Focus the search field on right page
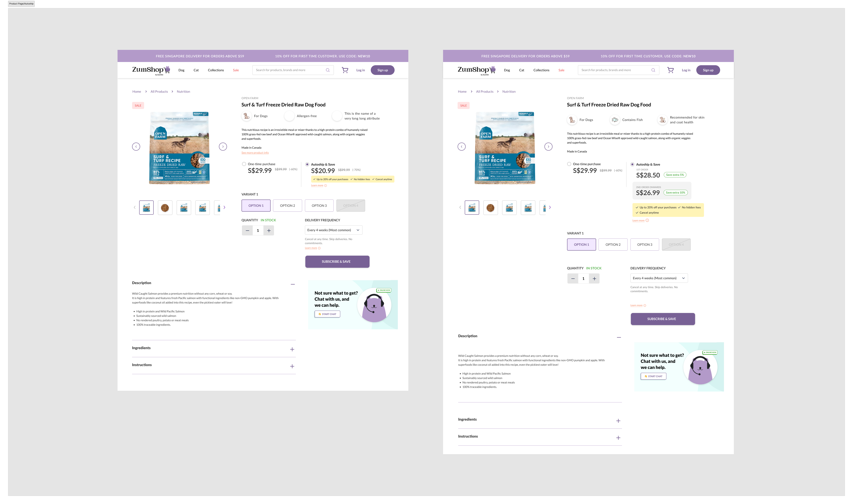This screenshot has height=504, width=853. coord(618,70)
